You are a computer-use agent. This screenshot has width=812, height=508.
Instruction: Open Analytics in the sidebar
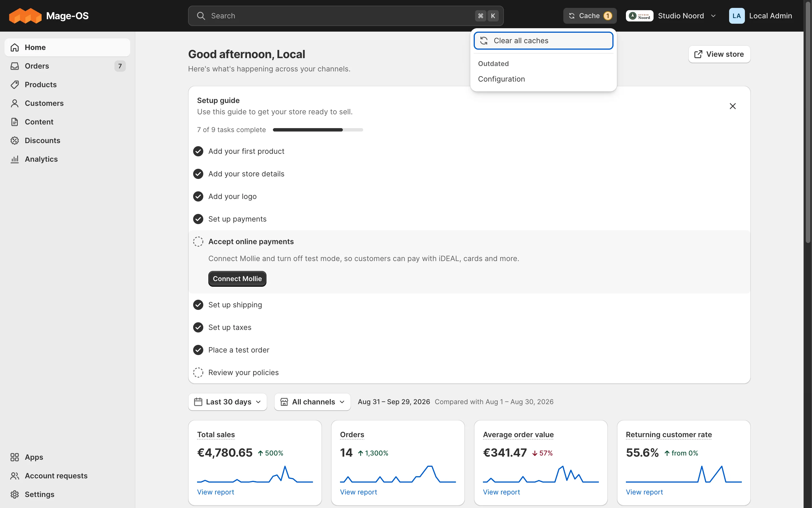coord(67,159)
